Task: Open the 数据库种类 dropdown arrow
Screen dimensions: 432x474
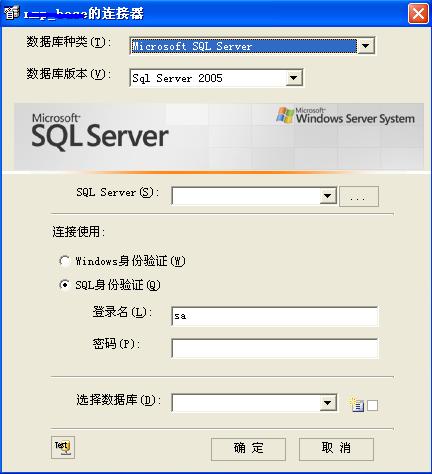Action: click(366, 46)
